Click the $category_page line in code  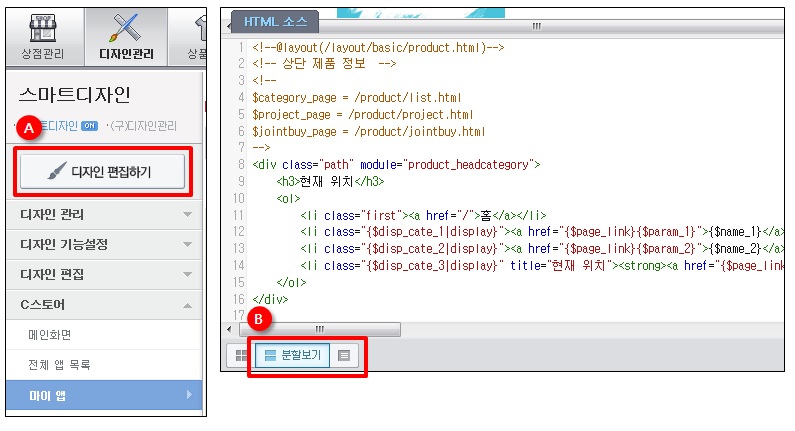357,97
